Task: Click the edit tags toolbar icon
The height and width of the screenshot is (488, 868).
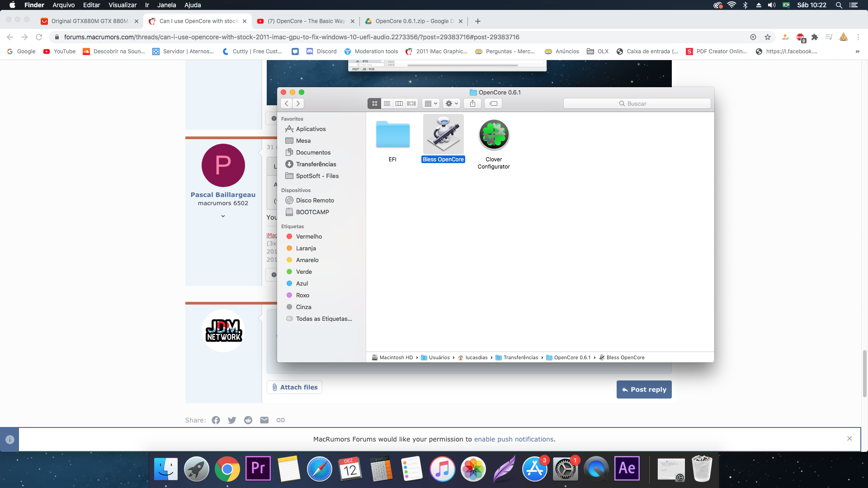Action: tap(494, 103)
